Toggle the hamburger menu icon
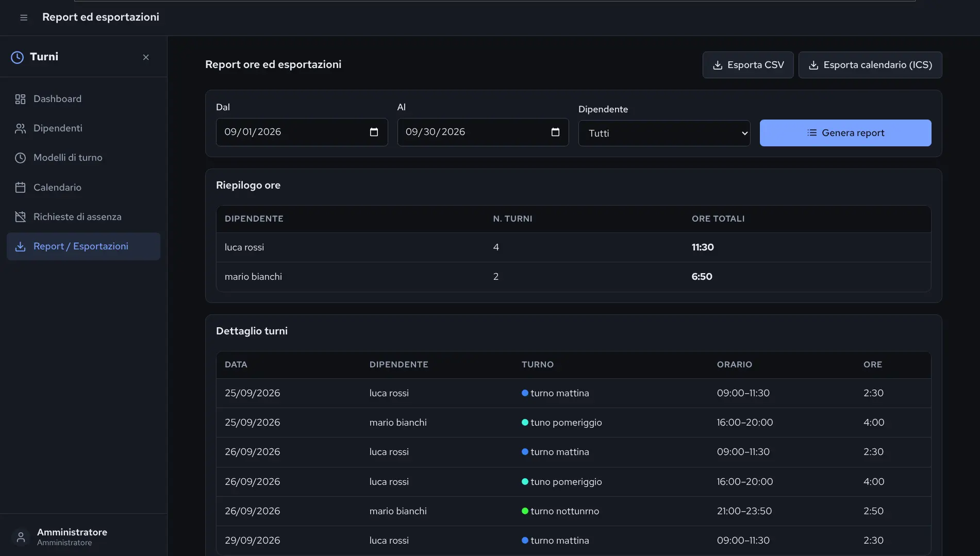The image size is (980, 556). [x=24, y=18]
